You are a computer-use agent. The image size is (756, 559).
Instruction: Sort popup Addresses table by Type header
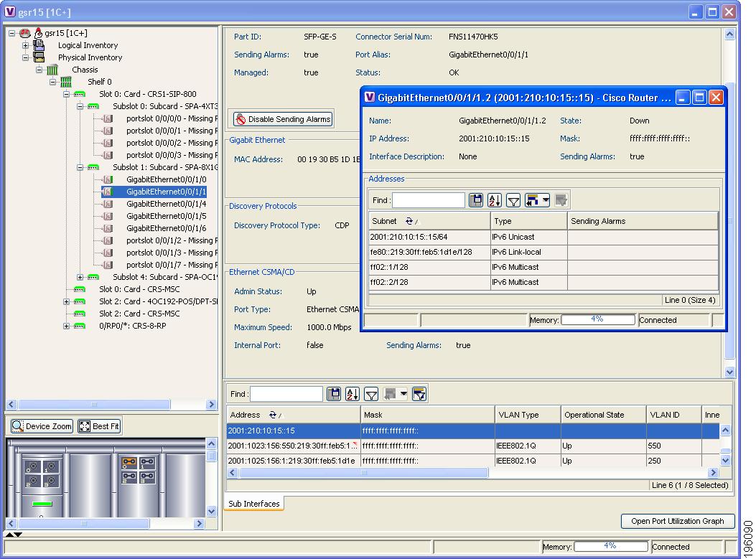tap(529, 221)
